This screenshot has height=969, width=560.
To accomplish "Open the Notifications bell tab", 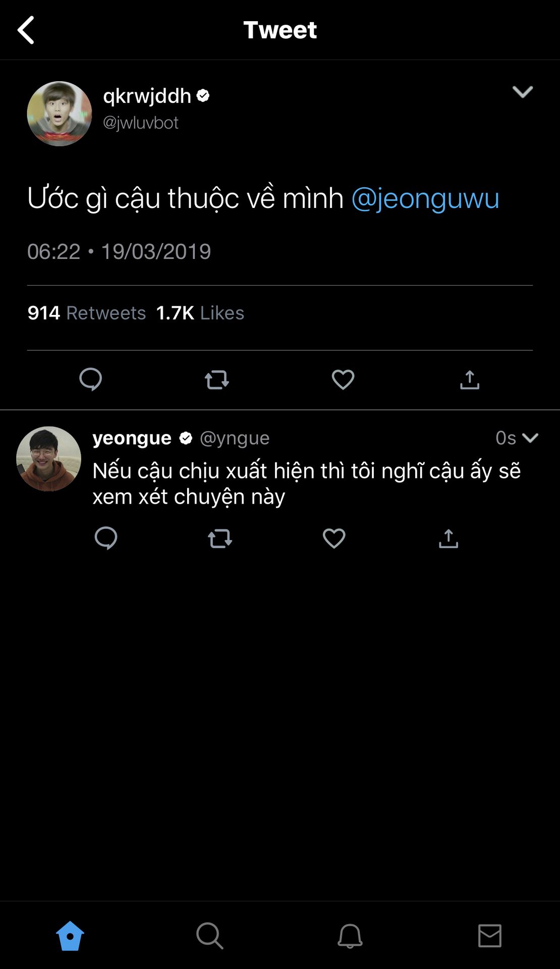I will click(x=350, y=936).
